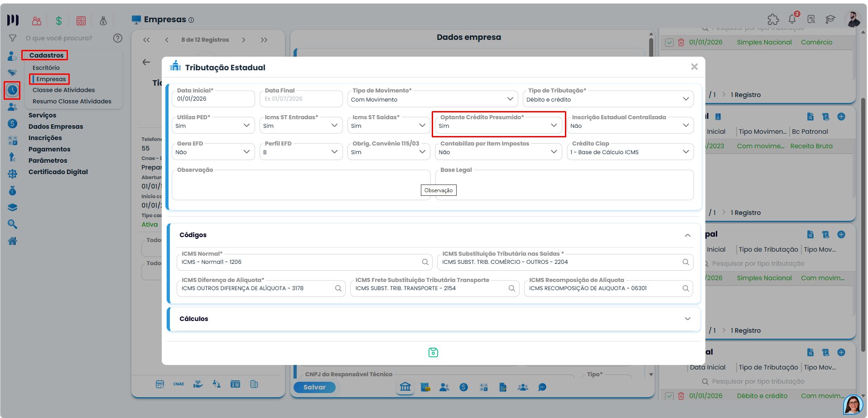This screenshot has width=868, height=418.
Task: Open the help question mark icon near the search
Action: [x=118, y=38]
